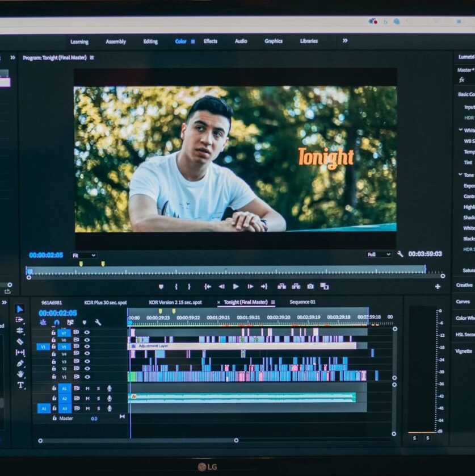Open Program monitor settings wrench

point(400,254)
